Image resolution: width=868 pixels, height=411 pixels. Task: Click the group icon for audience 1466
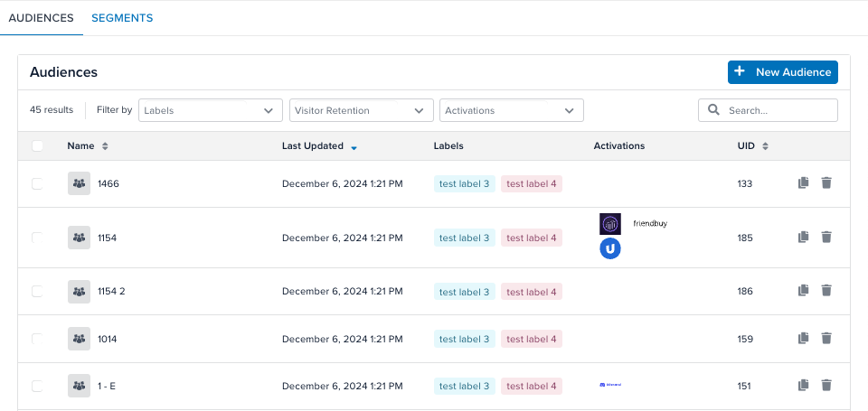(x=80, y=183)
